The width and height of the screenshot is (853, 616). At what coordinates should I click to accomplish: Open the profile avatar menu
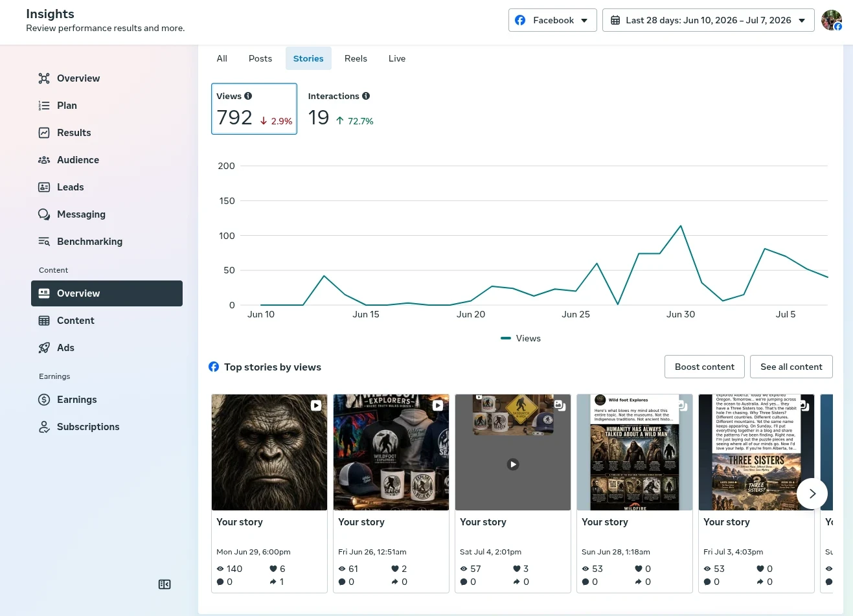(831, 20)
